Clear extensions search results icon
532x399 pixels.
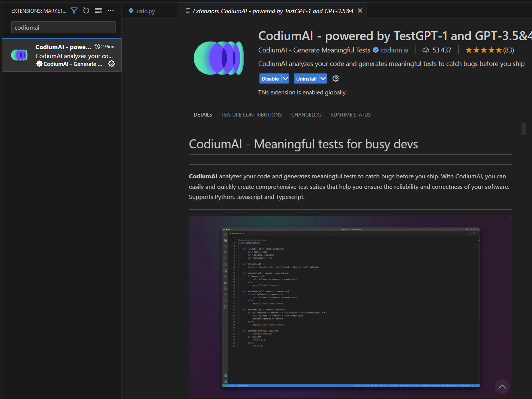pos(98,10)
